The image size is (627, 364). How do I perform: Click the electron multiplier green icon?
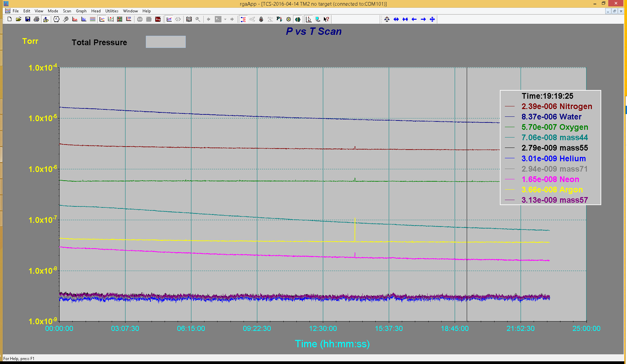[x=297, y=19]
